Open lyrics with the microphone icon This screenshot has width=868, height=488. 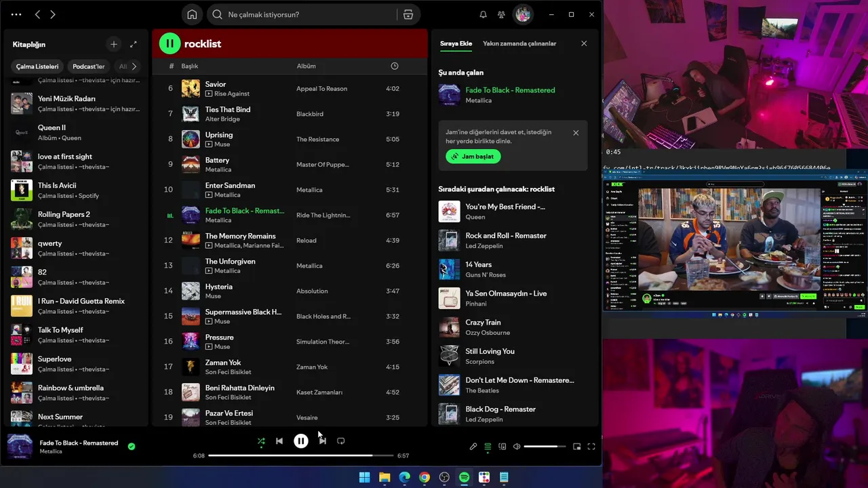coord(473,447)
